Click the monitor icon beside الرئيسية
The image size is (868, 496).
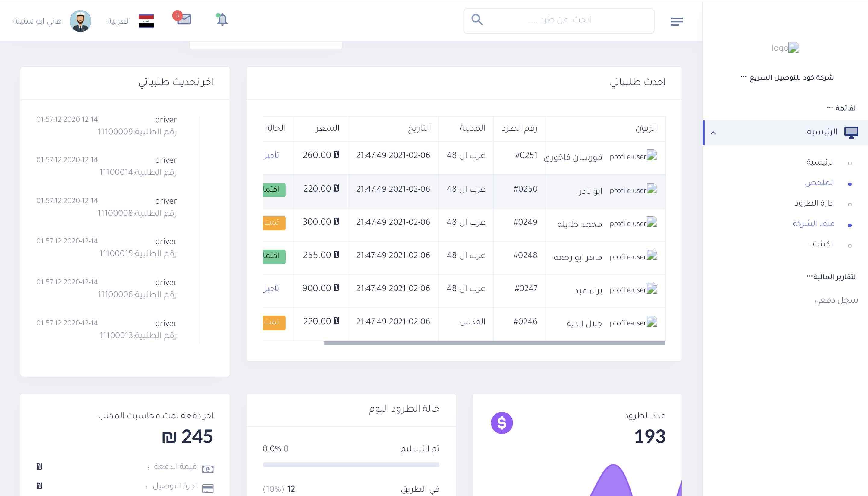[x=851, y=132]
